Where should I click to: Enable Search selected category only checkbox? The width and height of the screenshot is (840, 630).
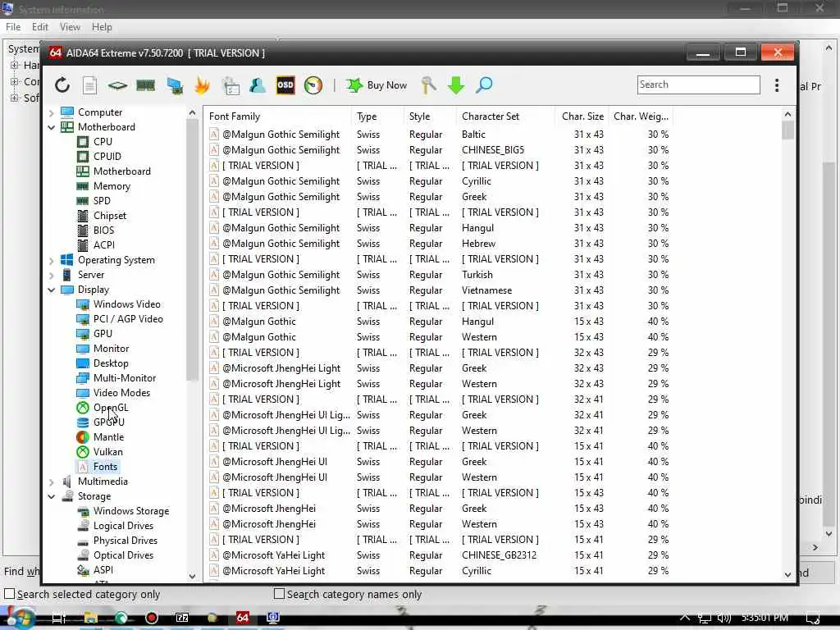point(9,594)
